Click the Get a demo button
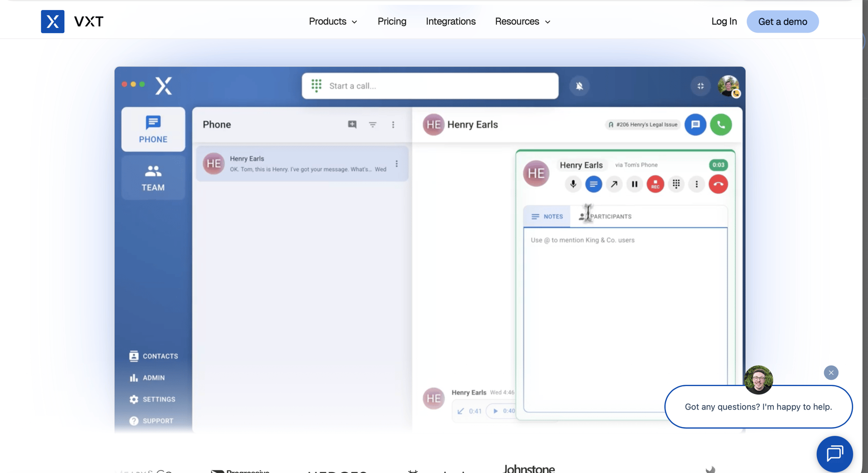The height and width of the screenshot is (473, 868). (783, 21)
